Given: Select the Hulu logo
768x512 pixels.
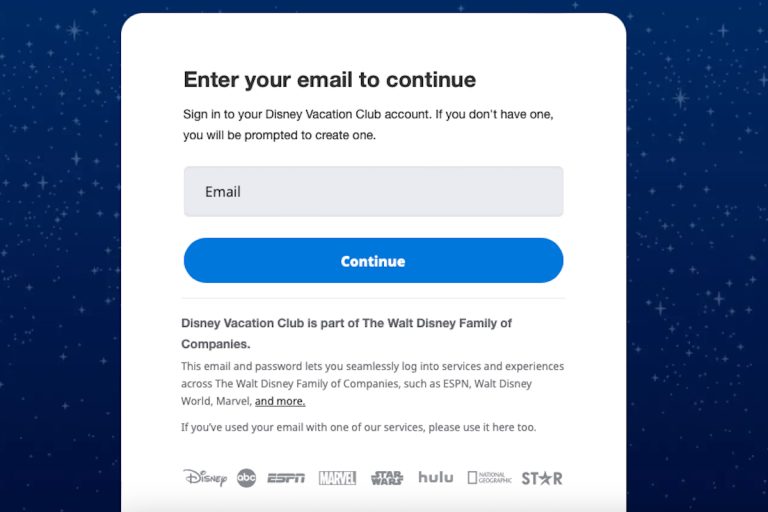Looking at the screenshot, I should [x=436, y=477].
